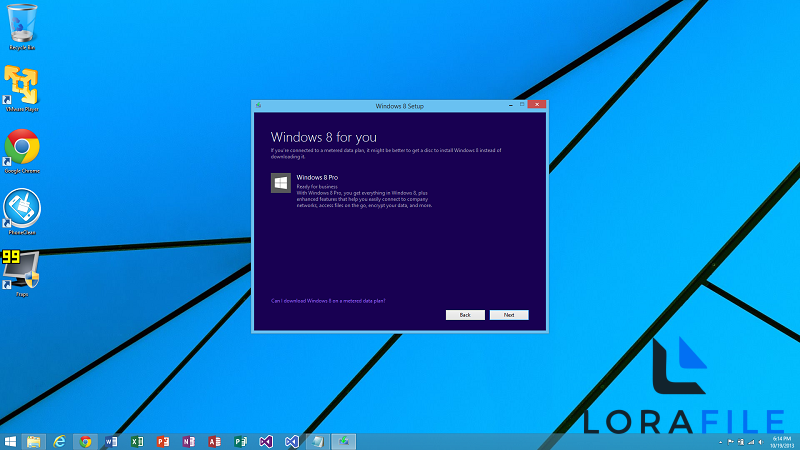Open File Explorer from the taskbar
800x450 pixels.
pyautogui.click(x=34, y=441)
